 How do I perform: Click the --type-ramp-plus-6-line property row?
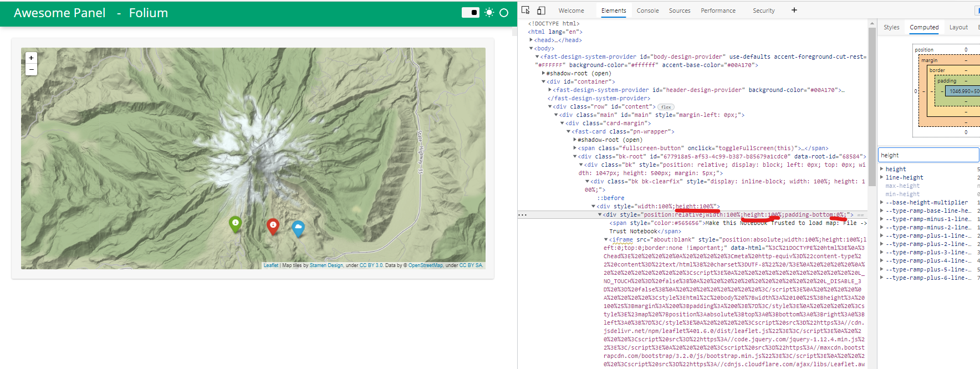[x=929, y=278]
